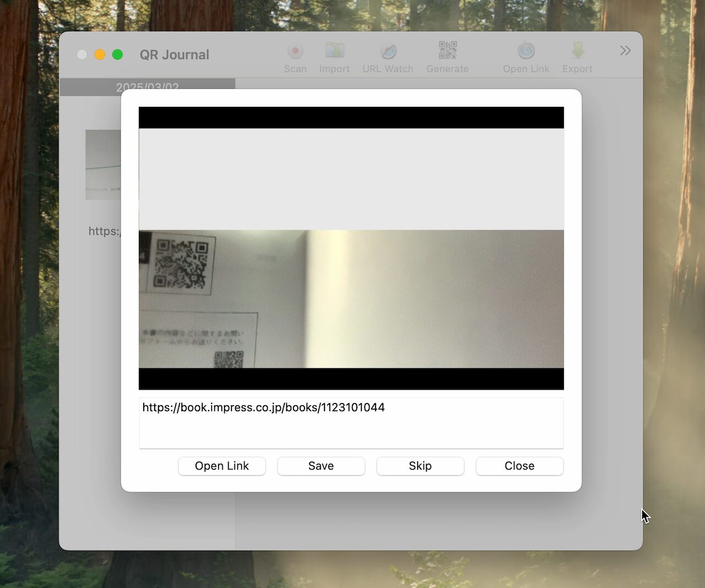705x588 pixels.
Task: Click the https entry text in sidebar
Action: 105,231
